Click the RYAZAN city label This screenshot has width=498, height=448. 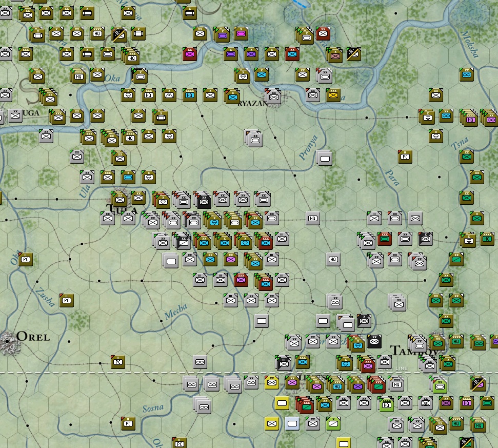point(253,104)
